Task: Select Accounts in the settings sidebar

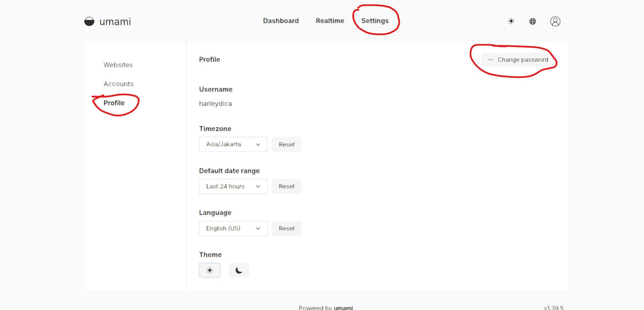Action: (118, 84)
